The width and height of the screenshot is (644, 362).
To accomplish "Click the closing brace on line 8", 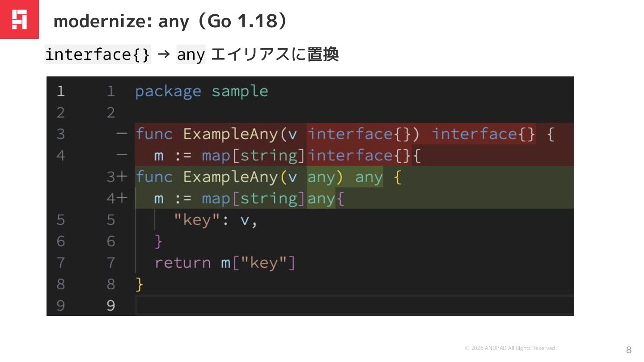I will [140, 284].
